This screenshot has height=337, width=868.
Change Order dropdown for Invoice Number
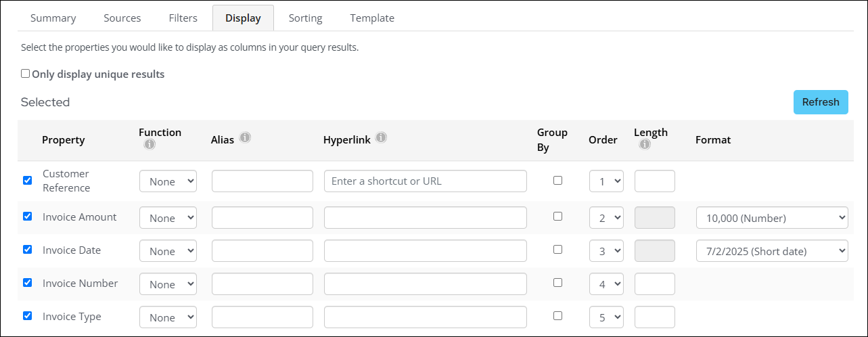pos(606,284)
